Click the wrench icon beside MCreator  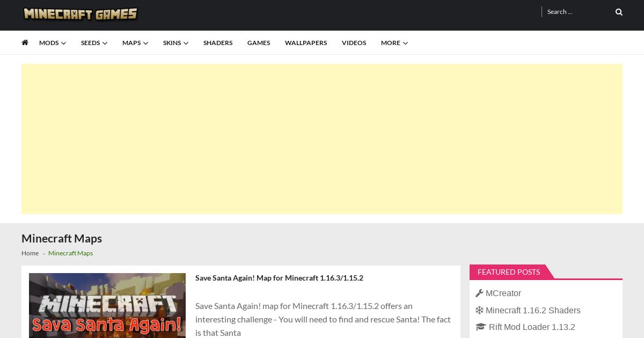pos(479,293)
